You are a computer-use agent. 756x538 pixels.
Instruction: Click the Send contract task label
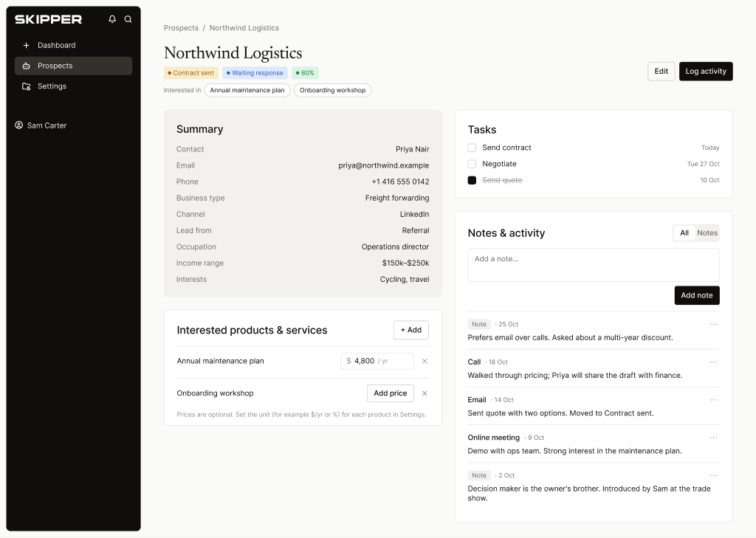pos(506,148)
